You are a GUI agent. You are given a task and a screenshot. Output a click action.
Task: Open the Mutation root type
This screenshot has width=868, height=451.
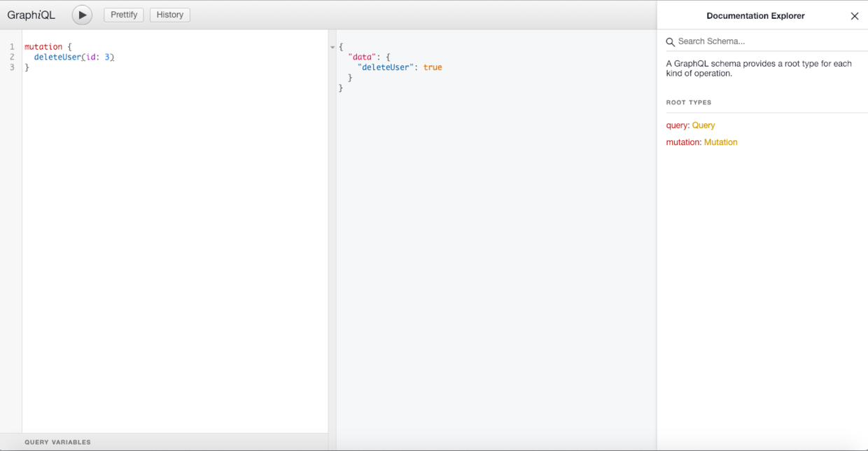(721, 142)
